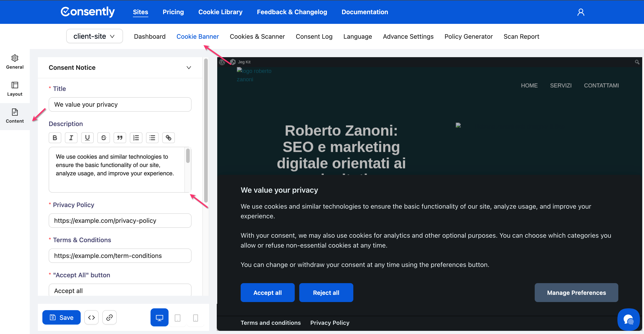This screenshot has height=334, width=644.
Task: Open the Layout sidebar tab
Action: pyautogui.click(x=15, y=89)
